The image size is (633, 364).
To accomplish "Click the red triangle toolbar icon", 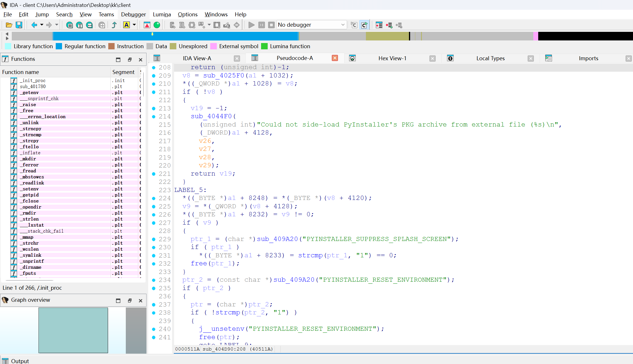I will point(147,25).
